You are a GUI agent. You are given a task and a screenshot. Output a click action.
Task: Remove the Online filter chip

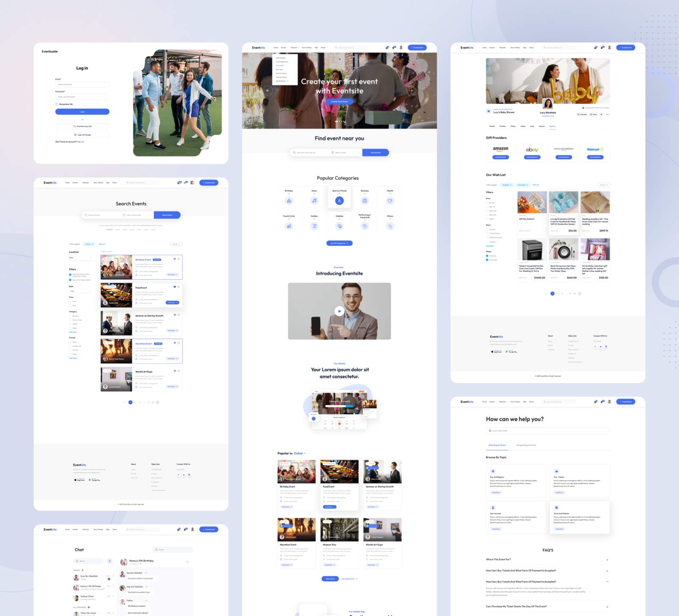click(93, 244)
